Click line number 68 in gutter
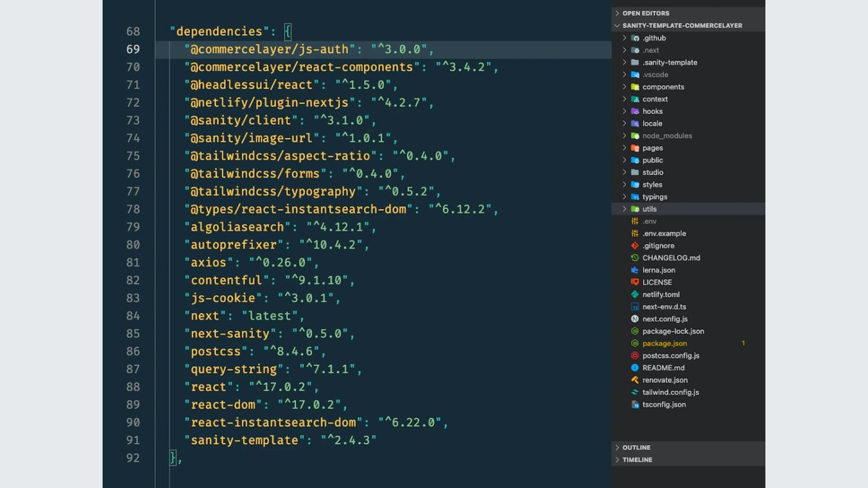The height and width of the screenshot is (488, 868). pos(133,32)
